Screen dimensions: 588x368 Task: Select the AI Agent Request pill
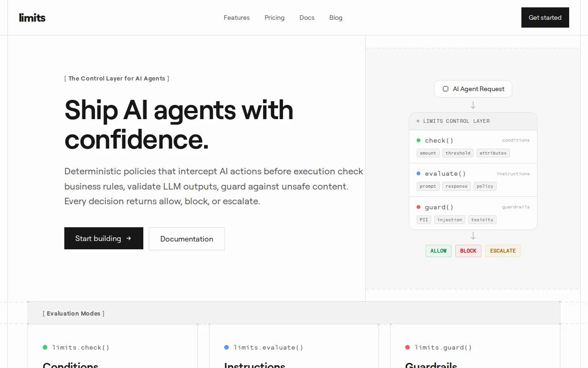coord(473,89)
